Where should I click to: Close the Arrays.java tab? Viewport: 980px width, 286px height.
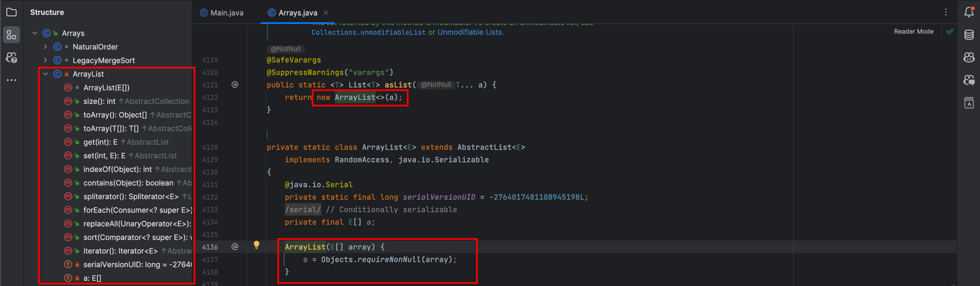click(326, 12)
